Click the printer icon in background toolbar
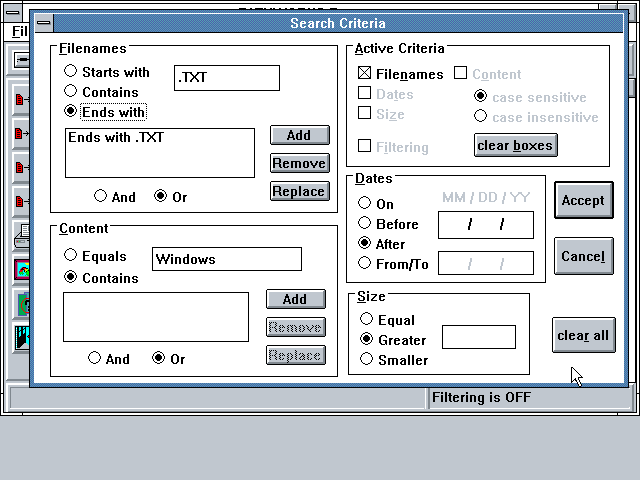 (22, 236)
